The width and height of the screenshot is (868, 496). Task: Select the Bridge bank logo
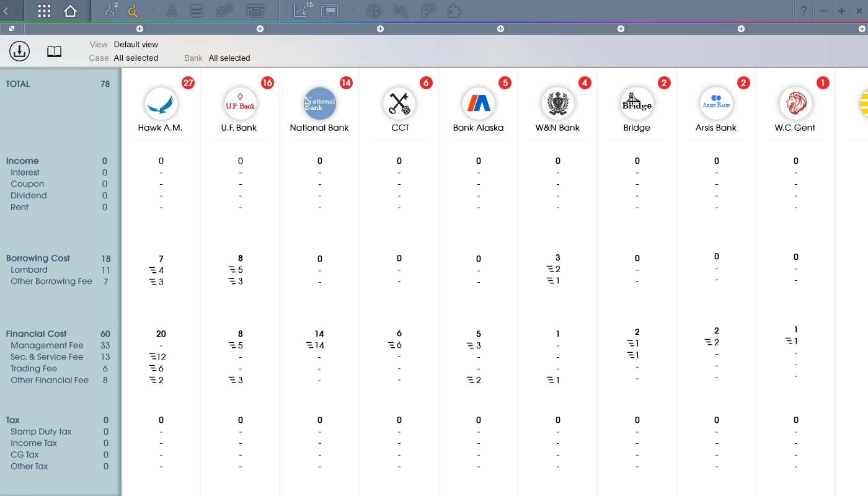coord(637,103)
